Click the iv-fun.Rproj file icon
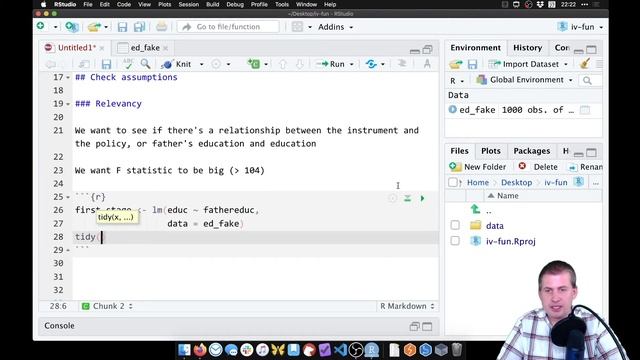 476,241
